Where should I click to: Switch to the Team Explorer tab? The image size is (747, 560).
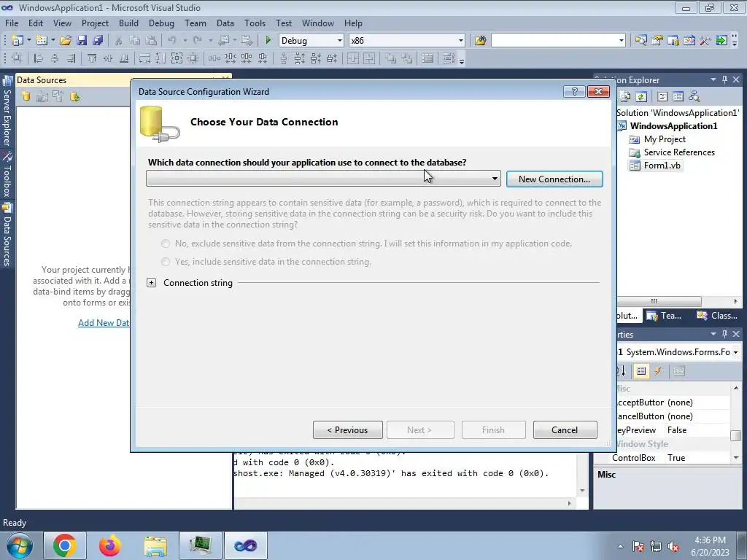click(x=664, y=315)
